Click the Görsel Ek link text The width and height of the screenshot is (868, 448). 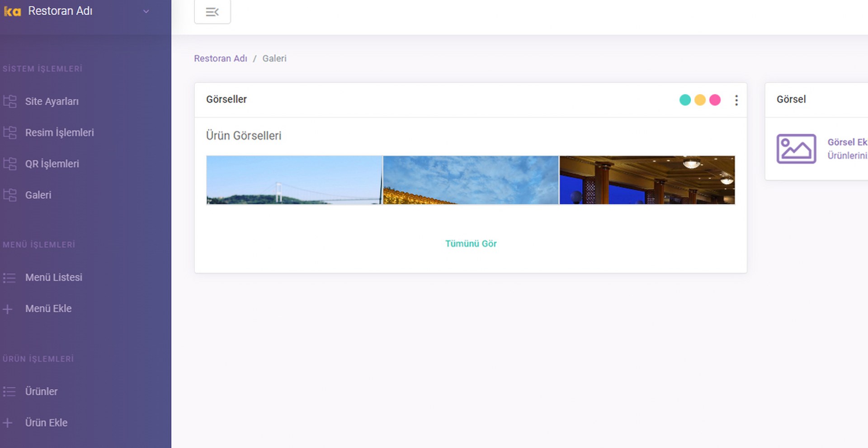tap(847, 142)
